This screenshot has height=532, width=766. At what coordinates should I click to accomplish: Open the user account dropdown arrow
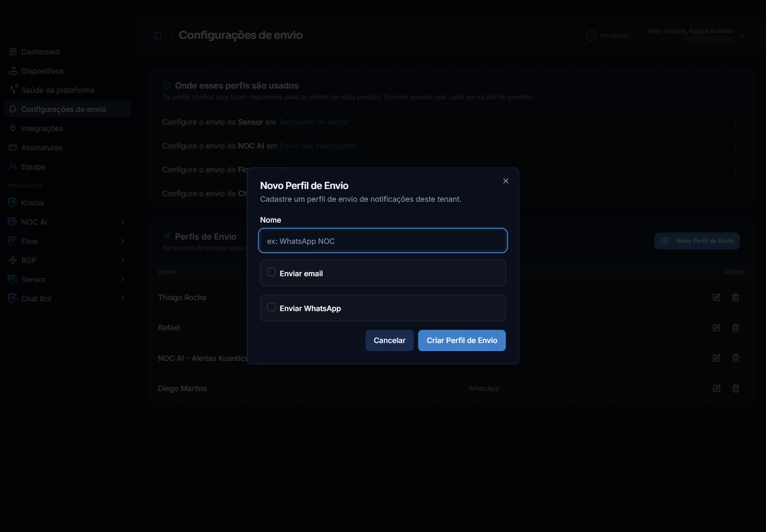(x=743, y=36)
